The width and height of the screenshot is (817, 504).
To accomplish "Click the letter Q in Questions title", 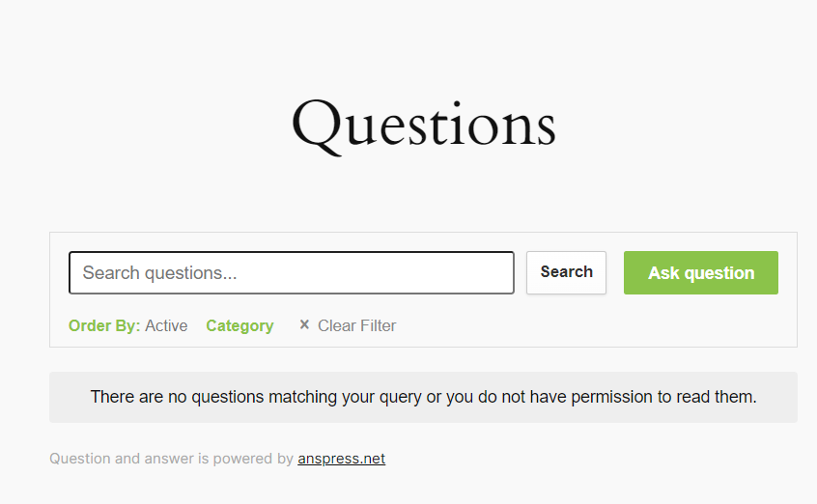I will tap(317, 126).
